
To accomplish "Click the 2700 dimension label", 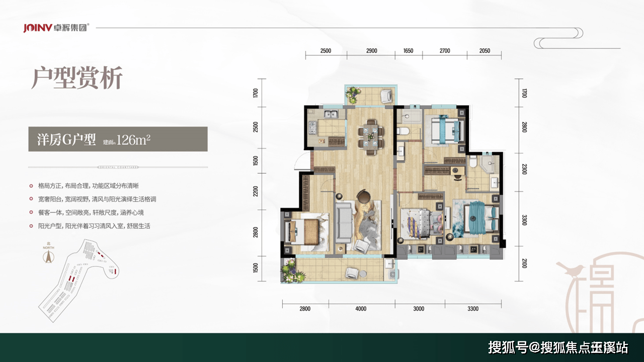I will (x=445, y=51).
